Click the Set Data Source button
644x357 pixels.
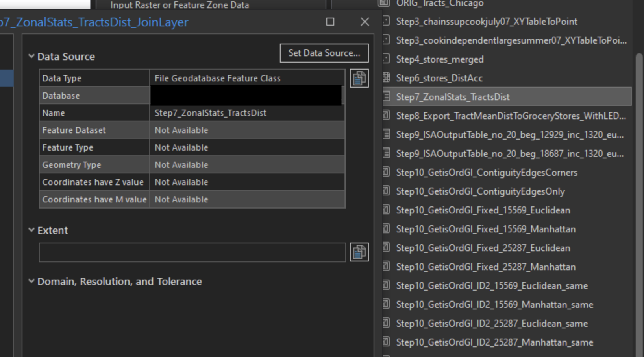[x=324, y=53]
